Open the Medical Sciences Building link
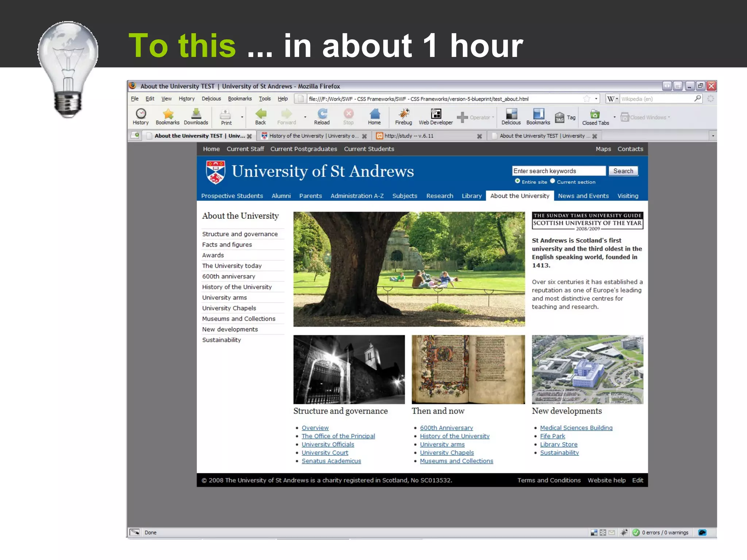Screen dimensions: 747x560 click(576, 428)
